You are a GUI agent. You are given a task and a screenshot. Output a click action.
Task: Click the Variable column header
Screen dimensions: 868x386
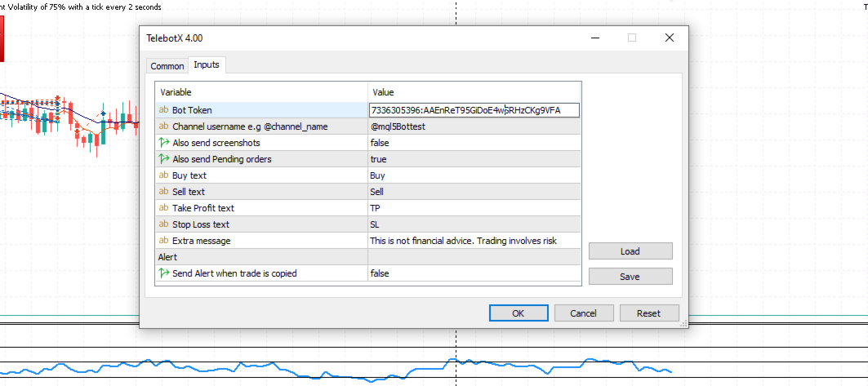click(262, 92)
